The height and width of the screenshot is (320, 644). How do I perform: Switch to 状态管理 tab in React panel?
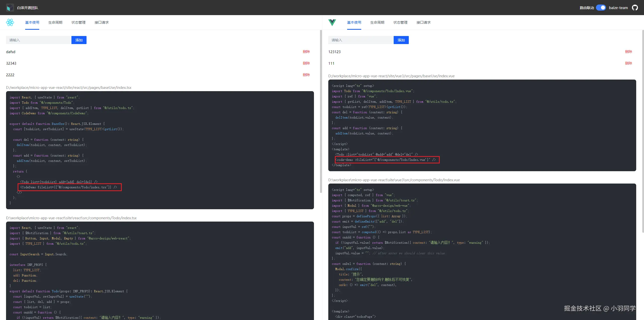[x=78, y=22]
